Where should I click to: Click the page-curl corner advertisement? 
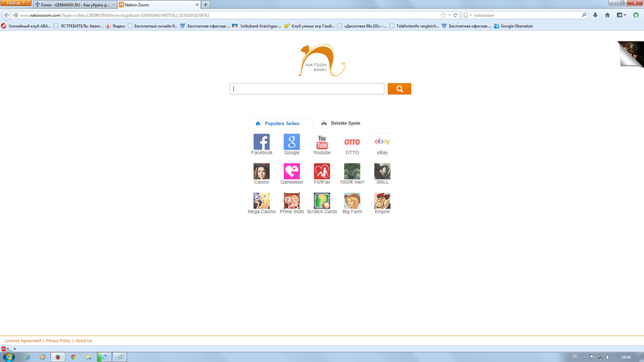[631, 54]
